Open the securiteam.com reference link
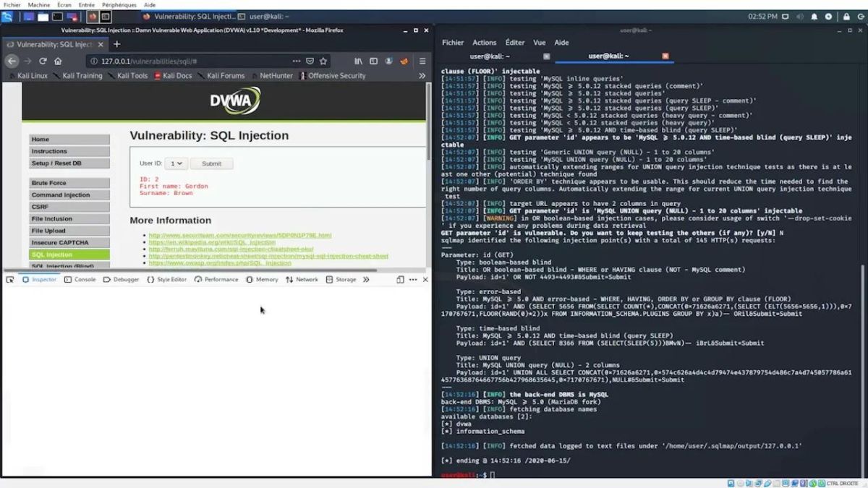The height and width of the screenshot is (488, 868). [x=240, y=235]
